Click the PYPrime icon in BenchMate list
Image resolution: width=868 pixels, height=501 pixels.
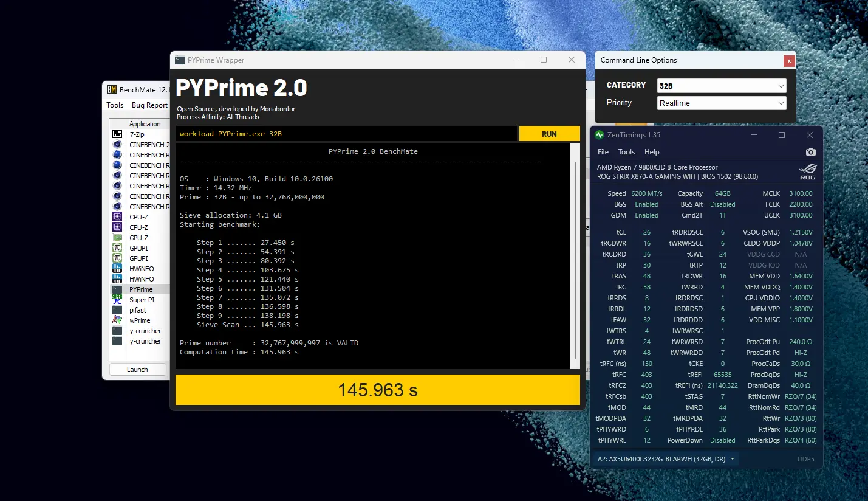117,289
